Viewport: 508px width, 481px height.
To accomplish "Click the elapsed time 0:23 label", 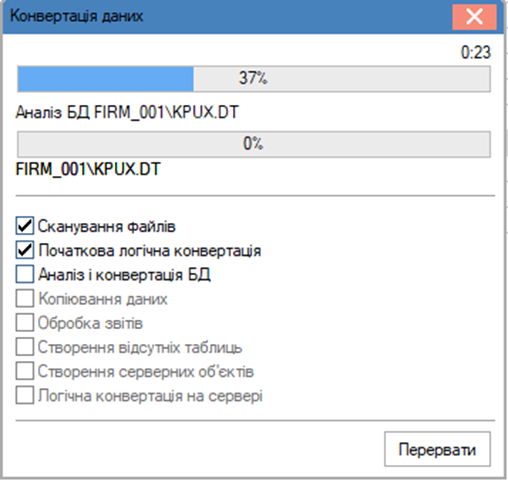I will tap(476, 52).
